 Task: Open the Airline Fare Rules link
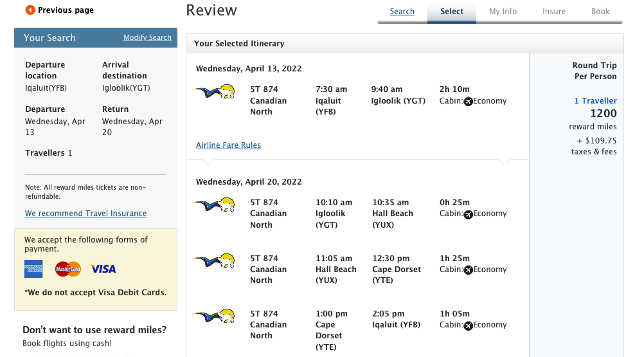(228, 145)
